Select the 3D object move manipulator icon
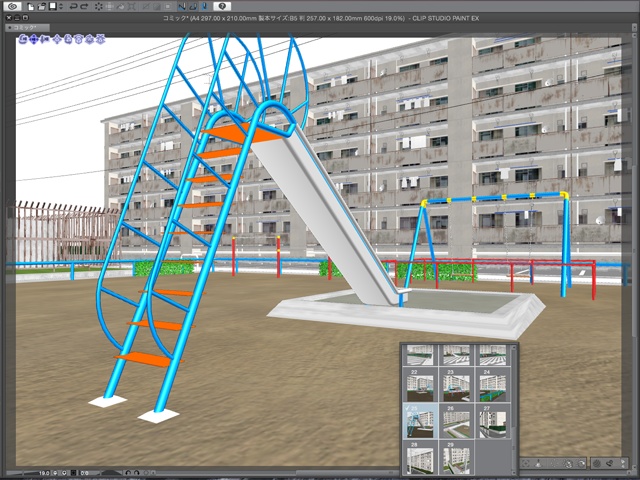The width and height of the screenshot is (640, 480). tap(57, 39)
